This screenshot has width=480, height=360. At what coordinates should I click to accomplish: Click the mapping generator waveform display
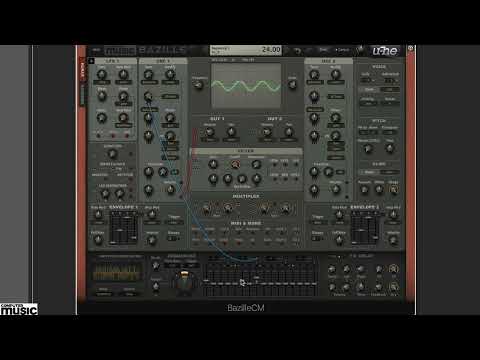[116, 272]
